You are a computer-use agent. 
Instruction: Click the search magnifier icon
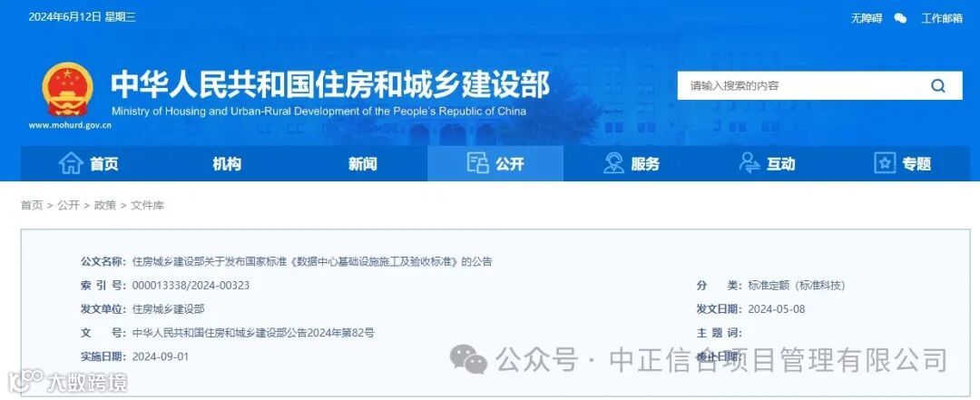click(937, 85)
